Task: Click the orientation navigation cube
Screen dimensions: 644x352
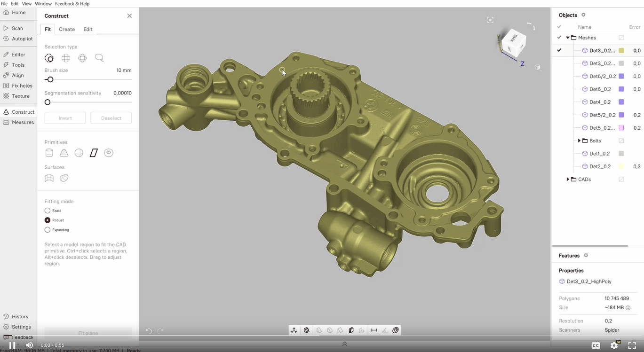Action: 513,43
